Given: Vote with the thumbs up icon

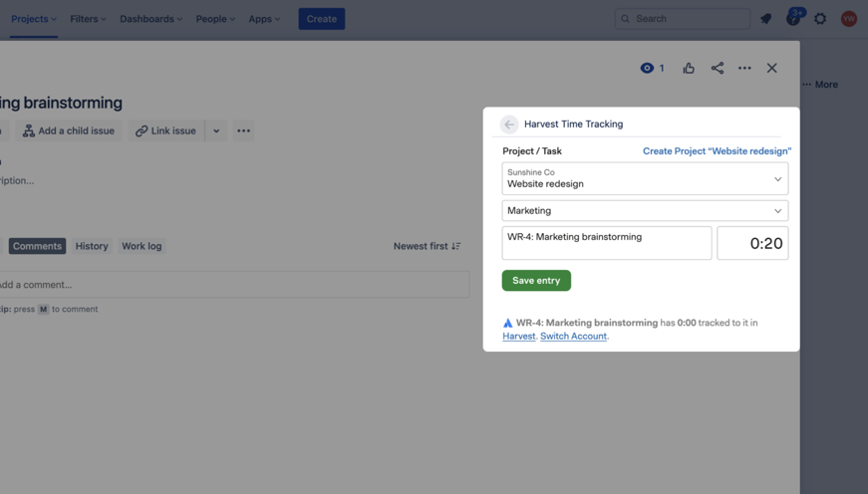Looking at the screenshot, I should pyautogui.click(x=689, y=68).
